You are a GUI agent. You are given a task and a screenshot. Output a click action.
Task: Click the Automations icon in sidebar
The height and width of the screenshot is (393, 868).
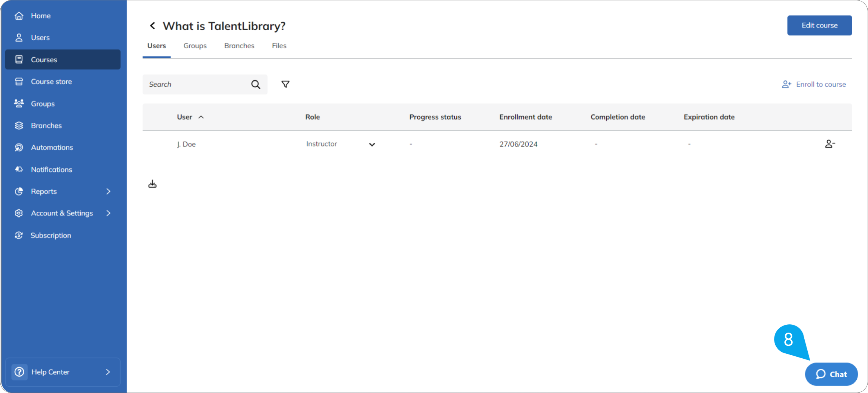click(19, 148)
